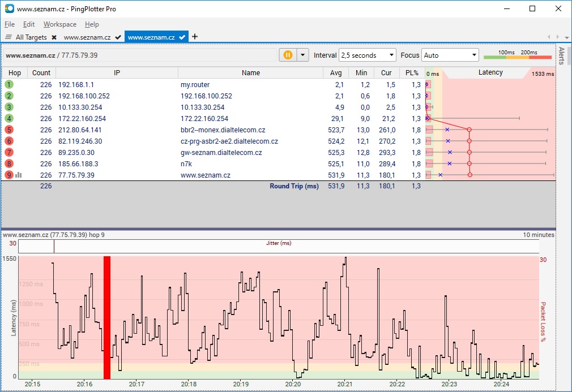Sort by the PL% column header
Screen dimensions: 572x392
coord(412,72)
